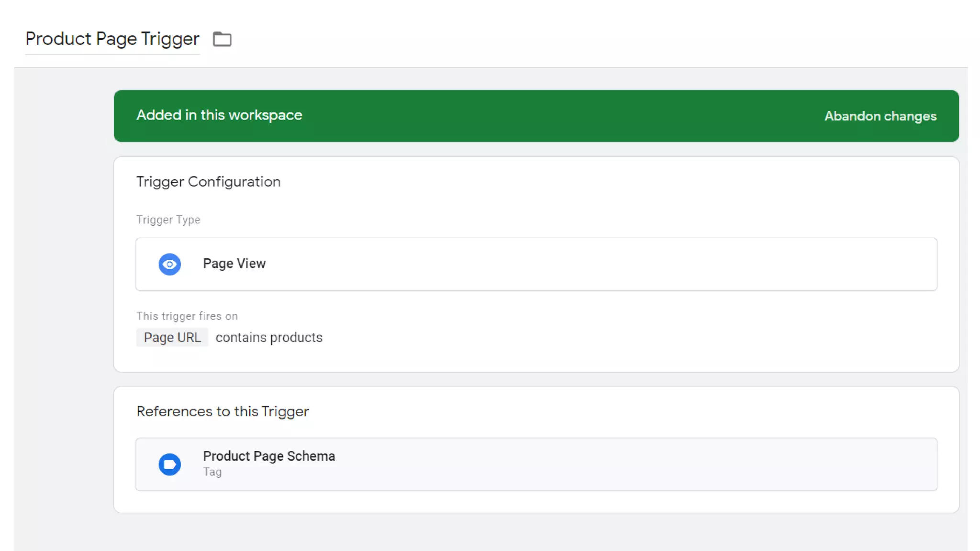The width and height of the screenshot is (980, 551).
Task: Click empty area of the References card
Action: tap(622, 412)
